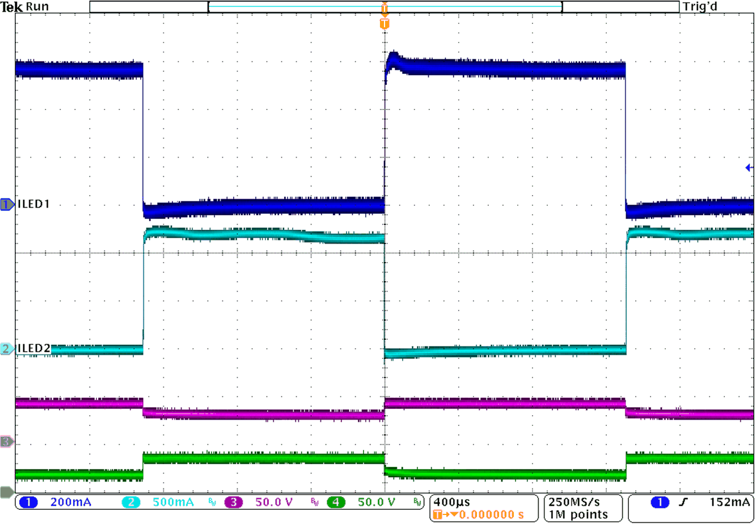
Task: Adjust the blue trigger level arrow
Action: [x=750, y=167]
